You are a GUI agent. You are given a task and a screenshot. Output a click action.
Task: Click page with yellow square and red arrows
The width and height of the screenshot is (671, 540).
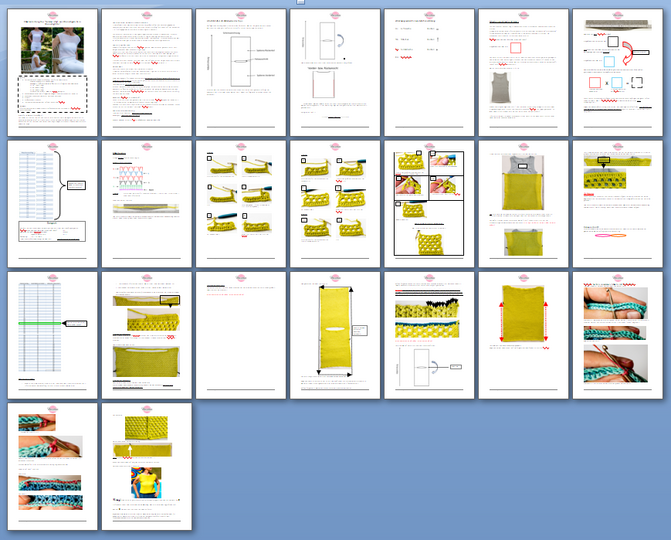(522, 333)
